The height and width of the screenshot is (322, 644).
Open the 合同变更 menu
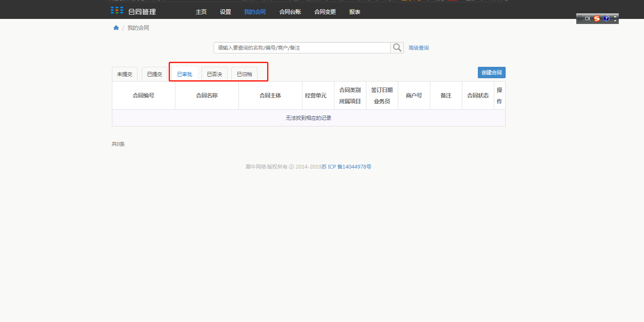pyautogui.click(x=325, y=12)
